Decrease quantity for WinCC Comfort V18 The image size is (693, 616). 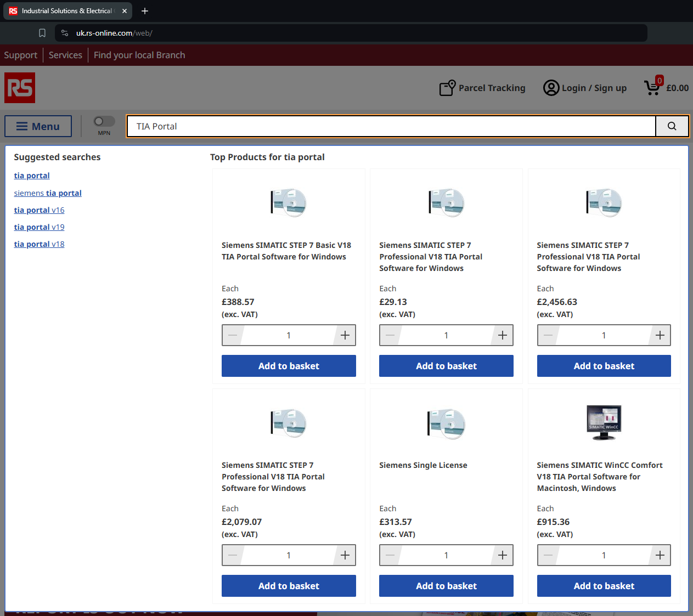tap(548, 555)
